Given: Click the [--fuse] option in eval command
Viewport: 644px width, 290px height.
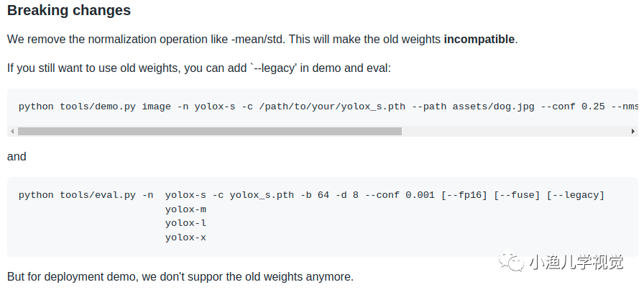Looking at the screenshot, I should click(517, 195).
